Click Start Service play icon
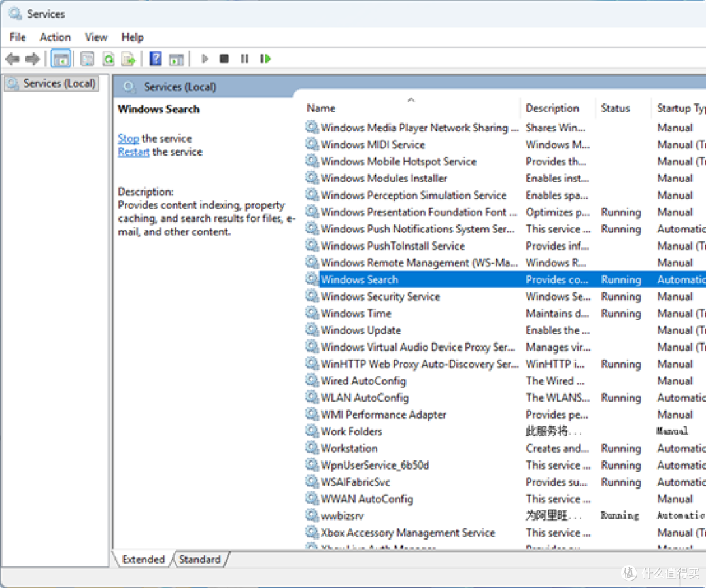The height and width of the screenshot is (588, 706). (205, 59)
